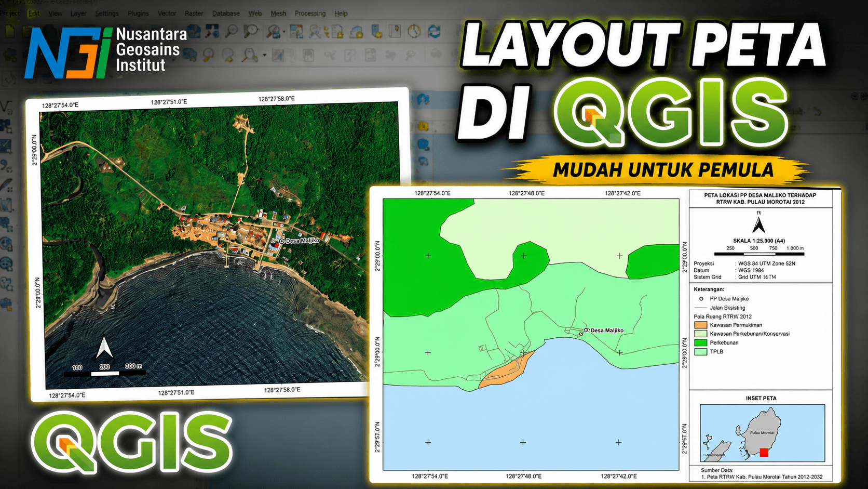The width and height of the screenshot is (868, 489).
Task: Click the 'Sumber Data:' text
Action: [717, 470]
